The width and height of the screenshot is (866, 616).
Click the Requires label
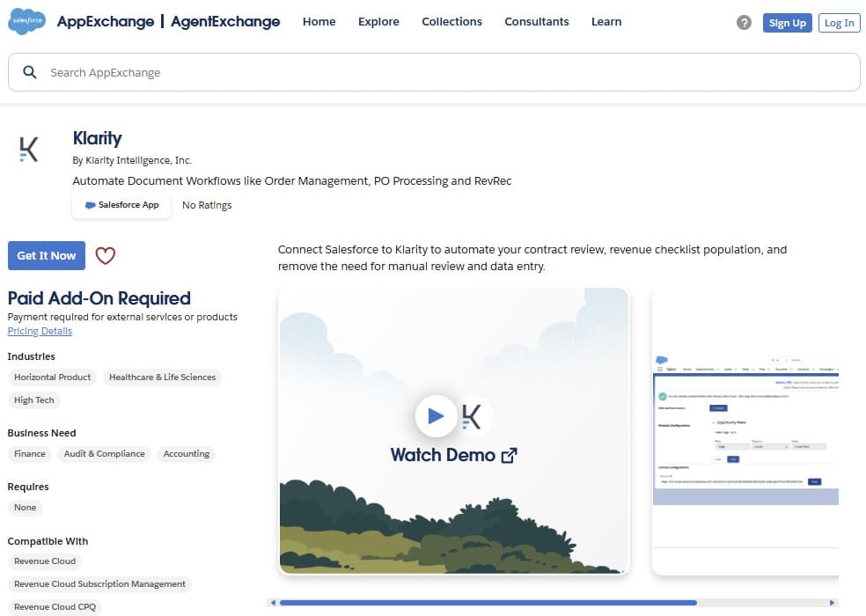tap(28, 487)
